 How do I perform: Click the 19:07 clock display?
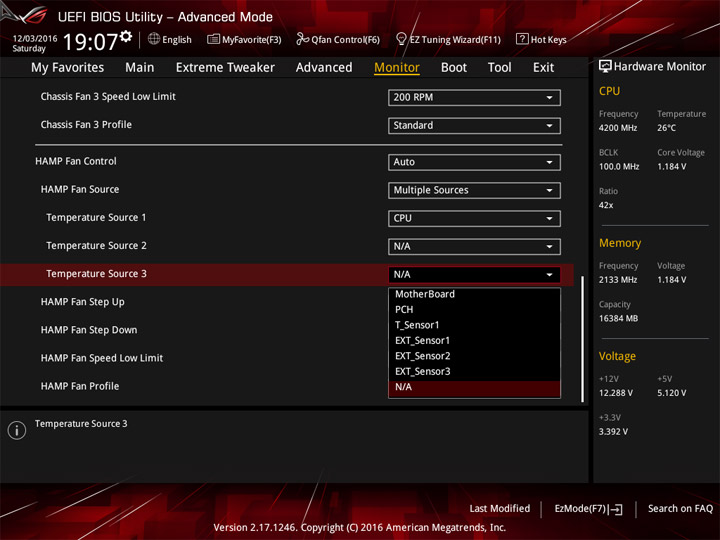click(90, 42)
